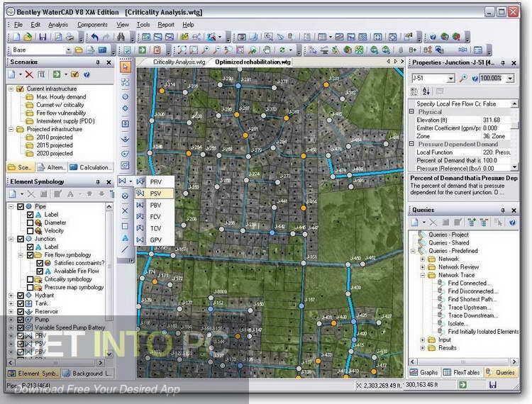The image size is (532, 404).
Task: Open the Background Layers tab
Action: (x=87, y=374)
